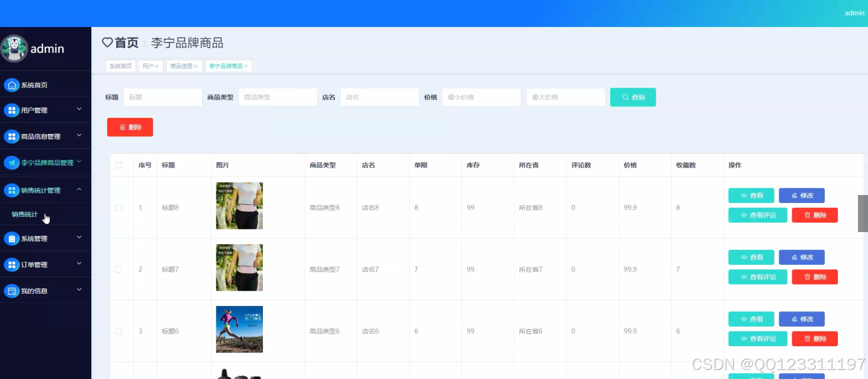Click admin username in the top bar

(x=854, y=13)
